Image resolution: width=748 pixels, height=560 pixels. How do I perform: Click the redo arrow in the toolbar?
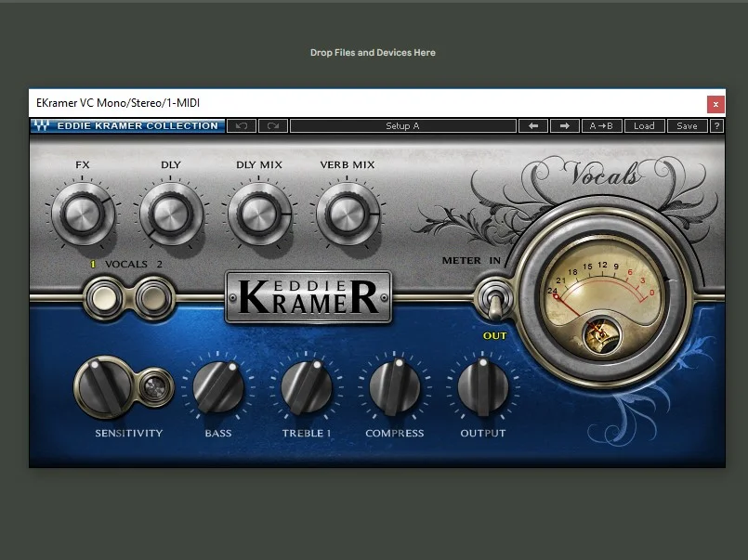coord(273,125)
